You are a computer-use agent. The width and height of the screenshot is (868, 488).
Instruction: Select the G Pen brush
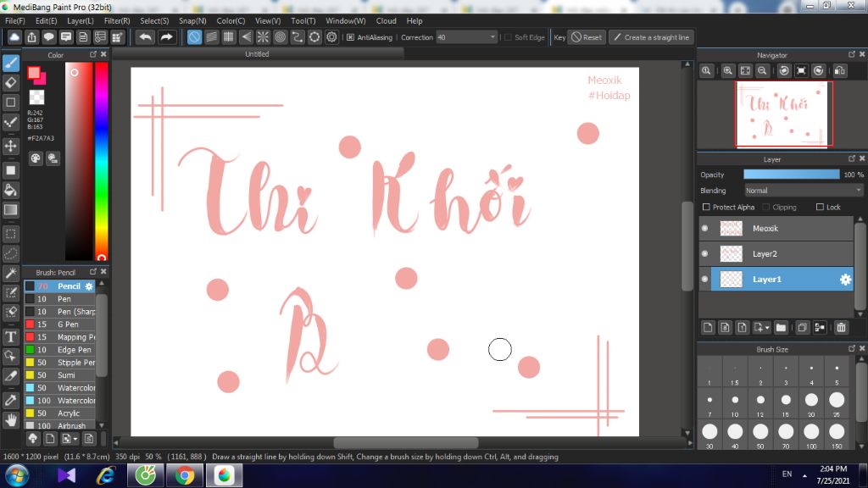(60, 324)
